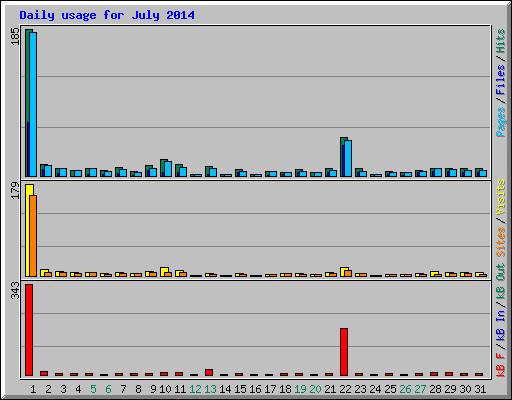Viewport: 512px width, 400px height.
Task: Click the '343' axis value
Action: tap(15, 290)
